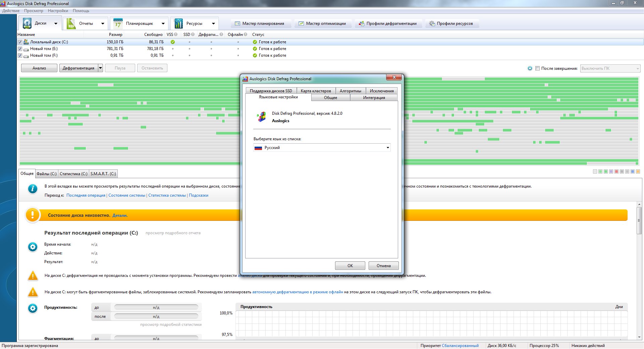Open Профили ресурсов

coord(452,23)
